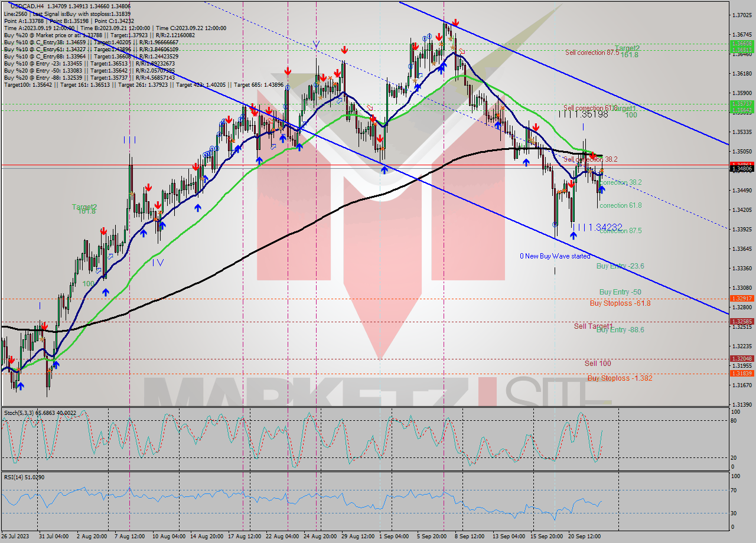The image size is (756, 543).
Task: Click 'Buy Entry -88.6' label
Action: pyautogui.click(x=620, y=330)
